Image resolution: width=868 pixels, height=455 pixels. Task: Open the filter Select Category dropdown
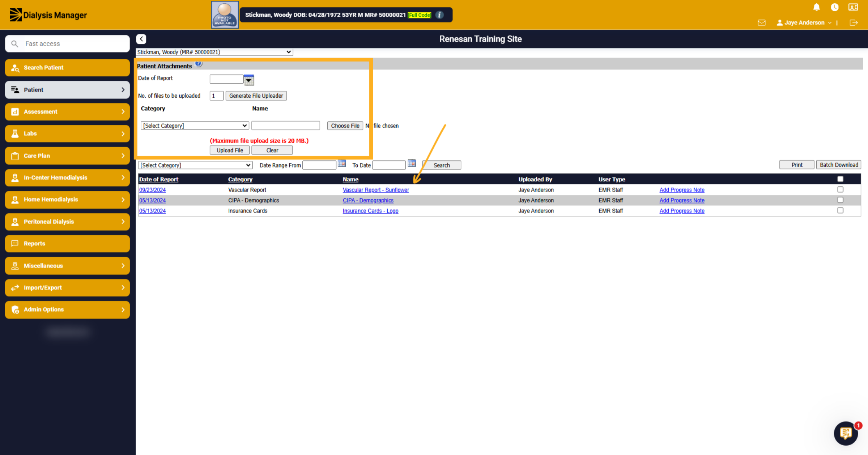pyautogui.click(x=195, y=165)
